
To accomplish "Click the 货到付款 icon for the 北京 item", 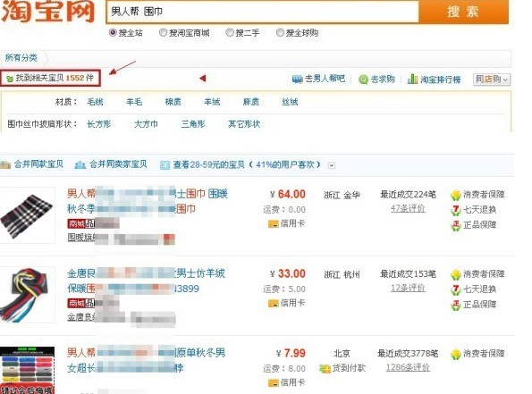I will click(x=325, y=368).
